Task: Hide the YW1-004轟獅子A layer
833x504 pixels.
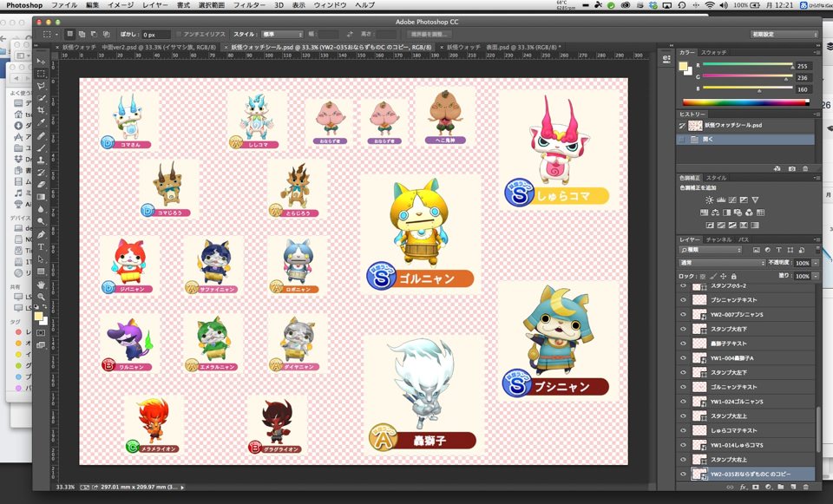Action: [x=683, y=358]
